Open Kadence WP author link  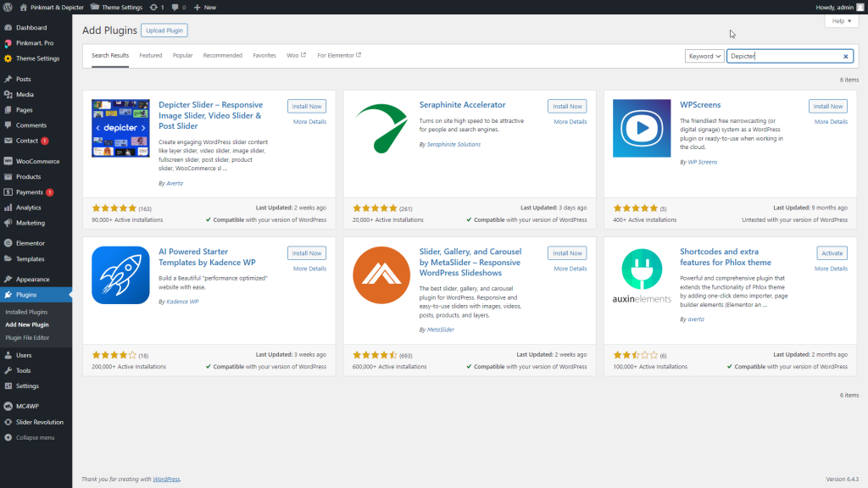(182, 302)
